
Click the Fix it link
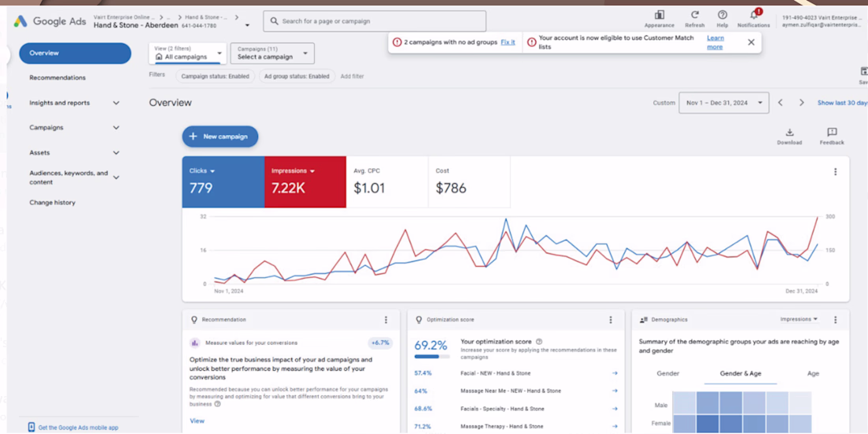point(507,42)
